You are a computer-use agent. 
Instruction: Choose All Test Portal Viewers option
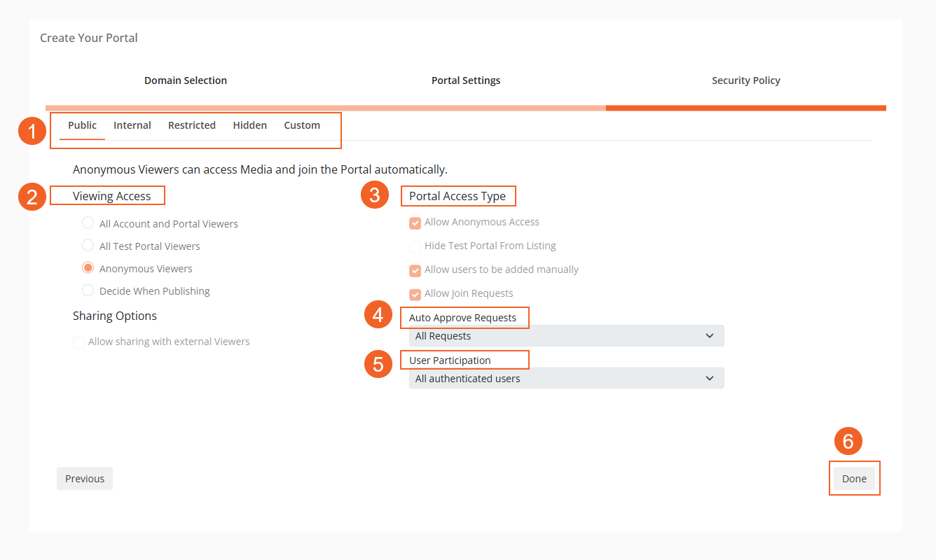(88, 246)
